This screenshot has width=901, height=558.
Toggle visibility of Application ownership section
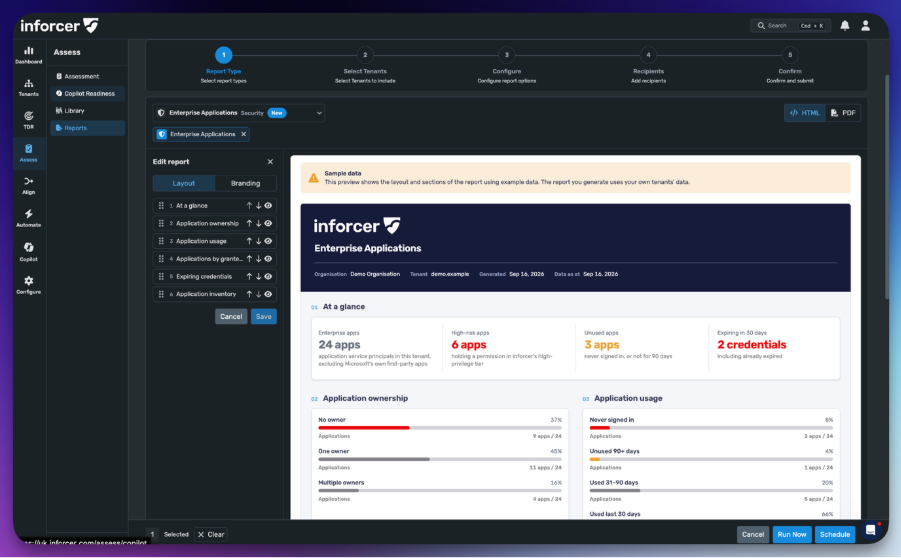tap(268, 224)
